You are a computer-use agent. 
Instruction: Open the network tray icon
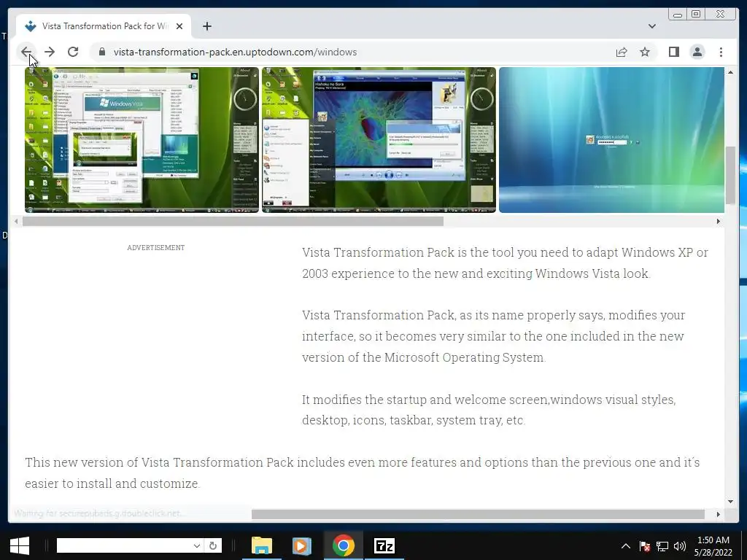[x=662, y=546]
